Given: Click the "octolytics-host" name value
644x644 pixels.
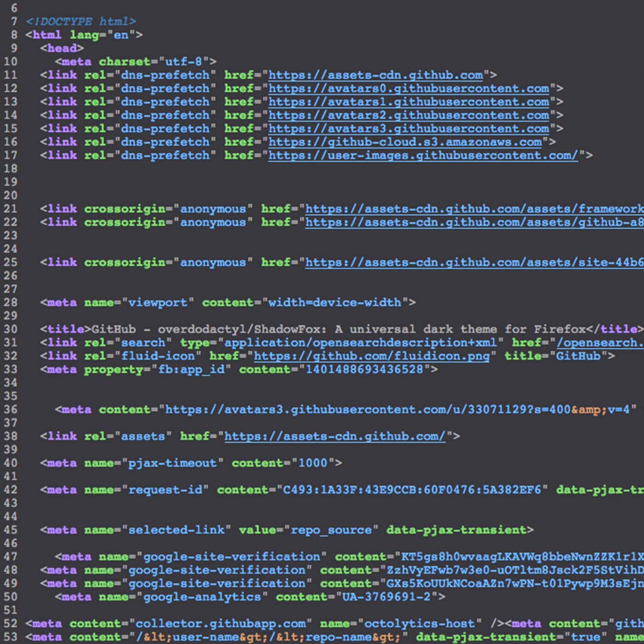Looking at the screenshot, I should pyautogui.click(x=419, y=623).
